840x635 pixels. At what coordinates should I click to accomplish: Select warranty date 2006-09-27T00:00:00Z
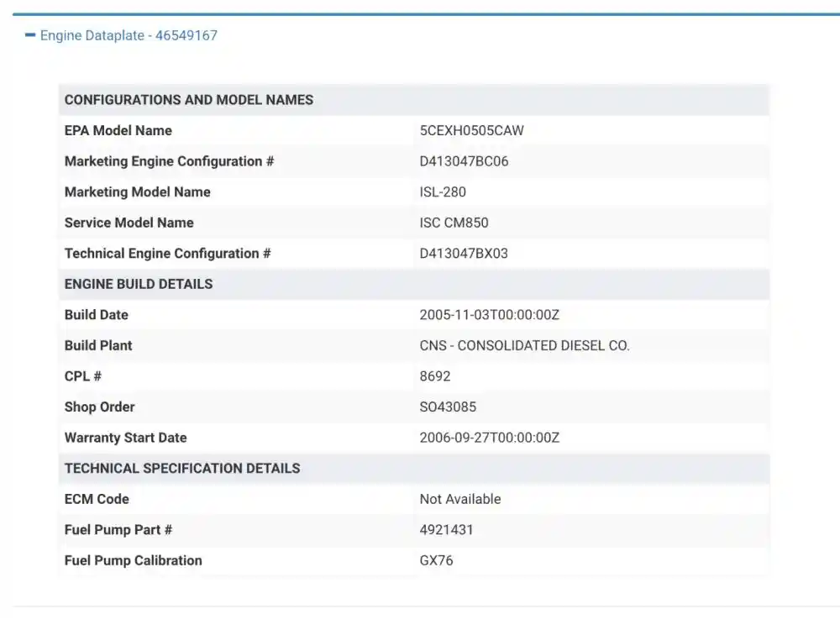click(x=489, y=438)
